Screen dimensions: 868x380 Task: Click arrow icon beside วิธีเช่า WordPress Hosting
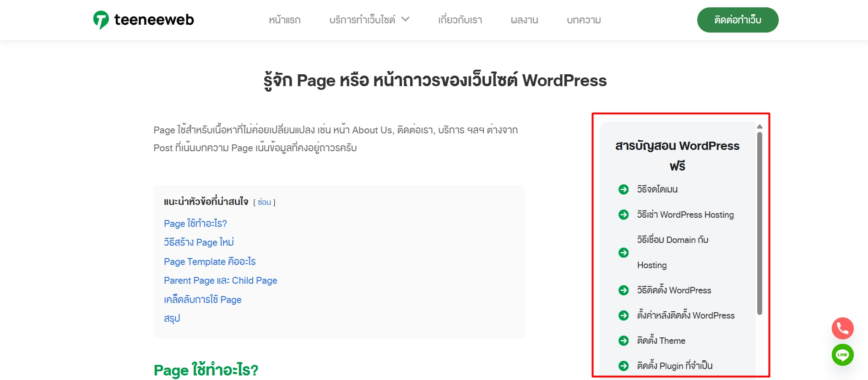pos(624,215)
